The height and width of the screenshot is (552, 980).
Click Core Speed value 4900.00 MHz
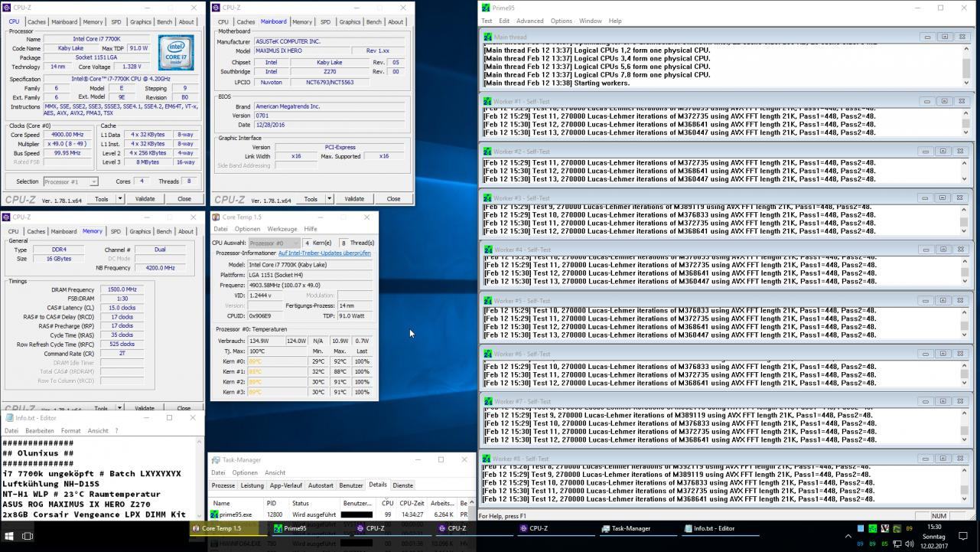tap(67, 135)
